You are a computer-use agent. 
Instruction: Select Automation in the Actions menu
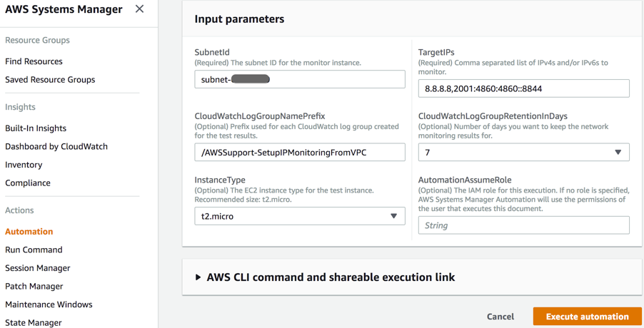[x=29, y=232]
